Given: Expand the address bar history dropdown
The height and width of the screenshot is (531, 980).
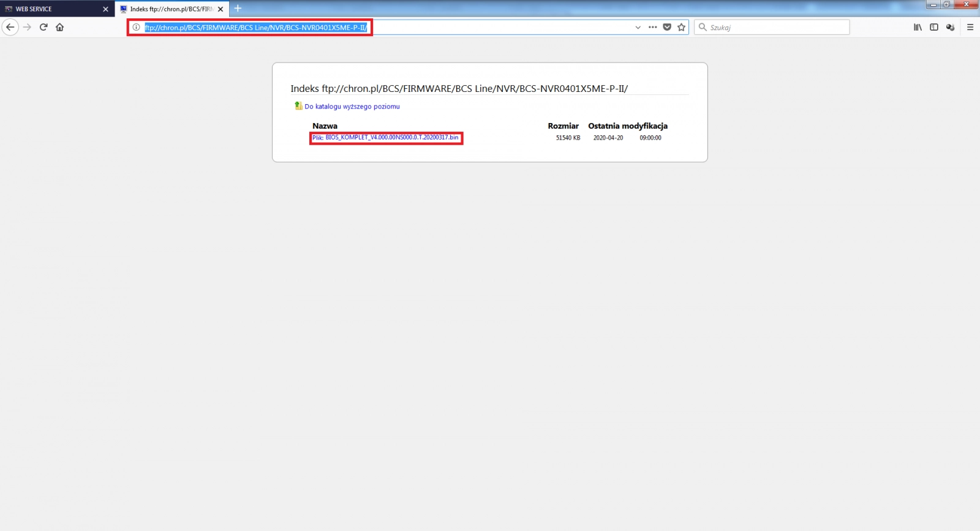Looking at the screenshot, I should coord(638,28).
